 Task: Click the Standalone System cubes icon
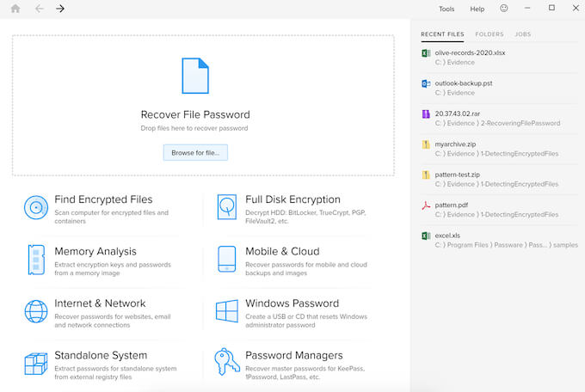point(36,363)
